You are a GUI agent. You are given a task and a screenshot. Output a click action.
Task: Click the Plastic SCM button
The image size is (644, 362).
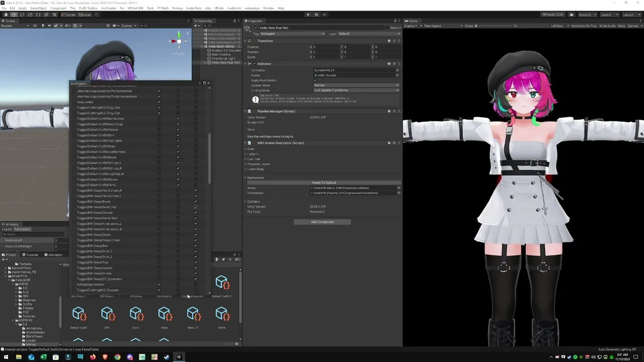pos(552,15)
